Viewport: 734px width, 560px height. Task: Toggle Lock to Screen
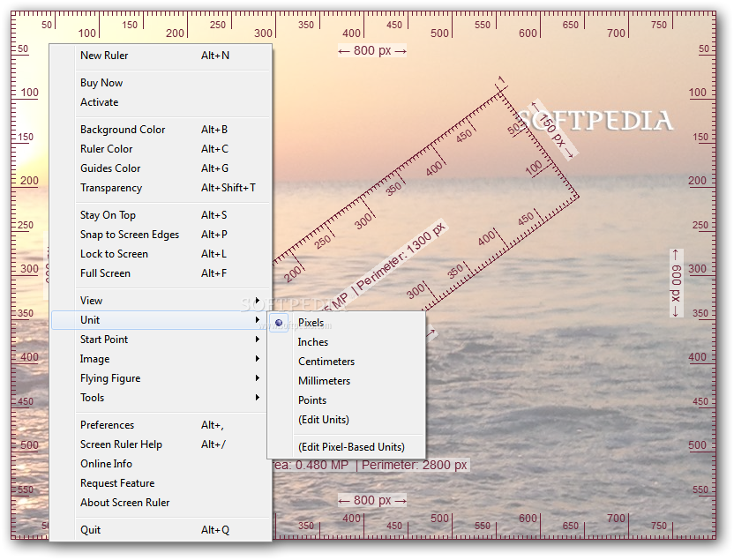point(161,254)
